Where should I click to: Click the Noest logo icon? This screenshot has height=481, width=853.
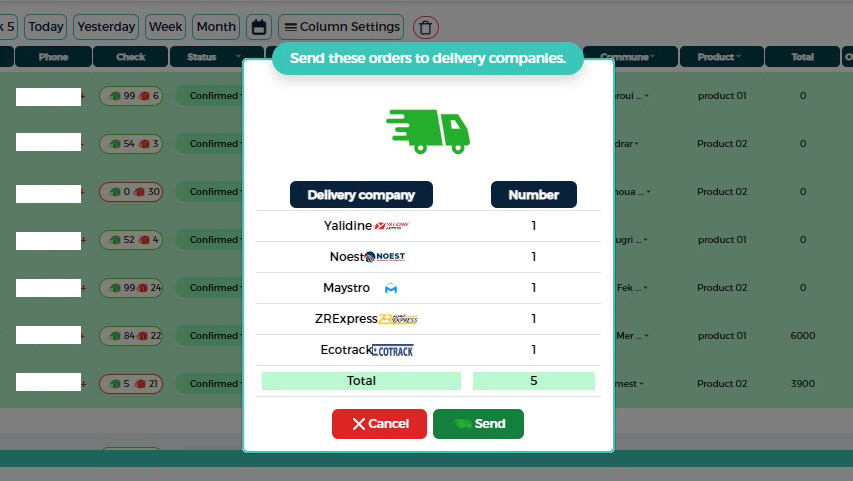click(x=385, y=257)
